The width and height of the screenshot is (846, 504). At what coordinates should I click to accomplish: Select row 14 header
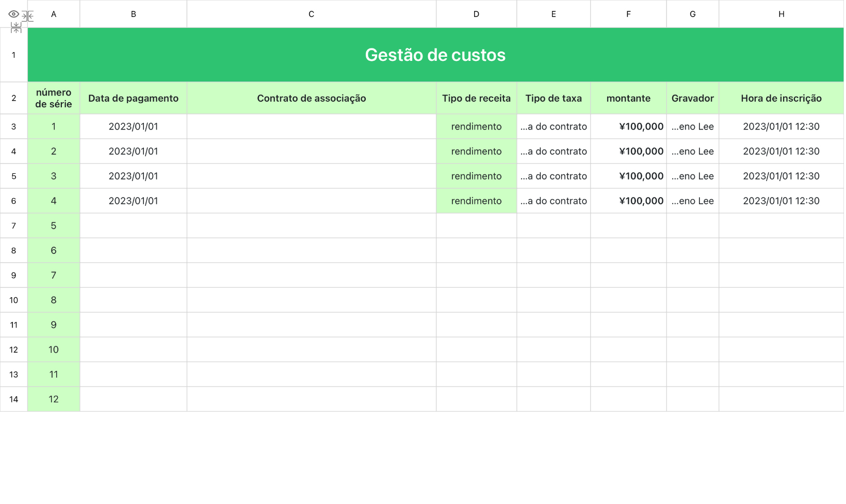14,399
